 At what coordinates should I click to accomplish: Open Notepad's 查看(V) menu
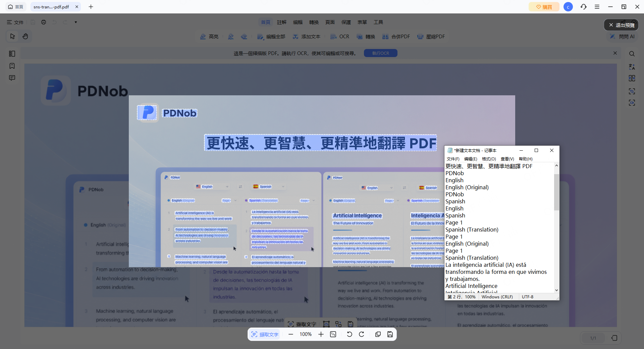pos(507,159)
